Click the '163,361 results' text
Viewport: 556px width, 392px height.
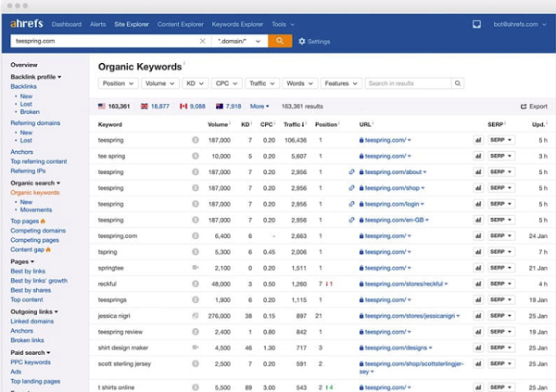(x=302, y=106)
